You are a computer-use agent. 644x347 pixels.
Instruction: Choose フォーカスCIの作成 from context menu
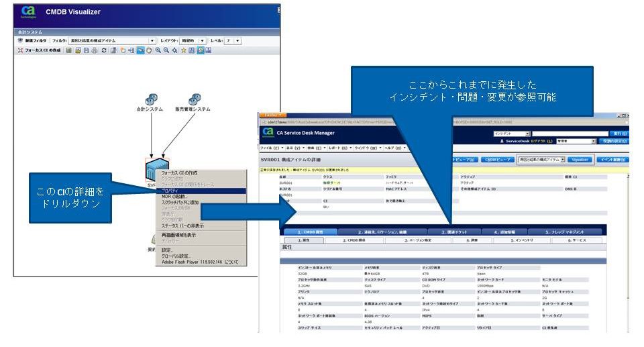tap(179, 173)
